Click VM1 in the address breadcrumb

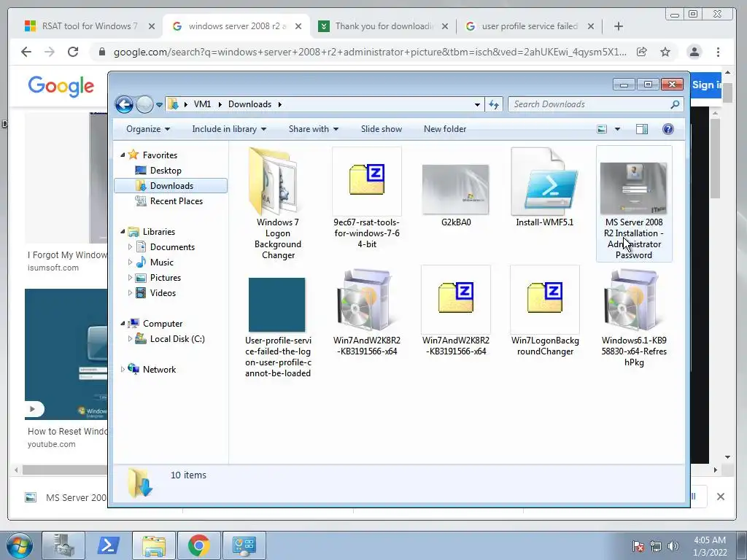point(202,104)
